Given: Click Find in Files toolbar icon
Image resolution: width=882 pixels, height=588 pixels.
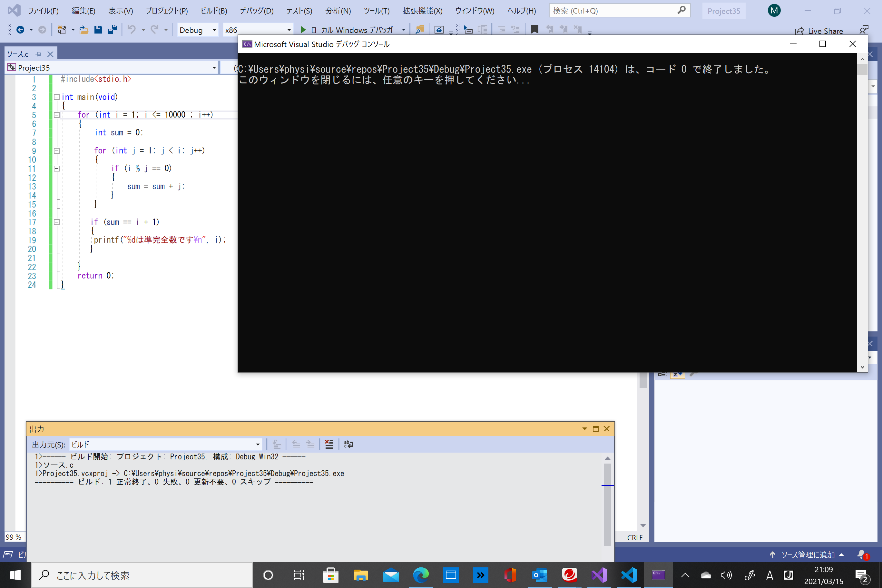Looking at the screenshot, I should 420,30.
